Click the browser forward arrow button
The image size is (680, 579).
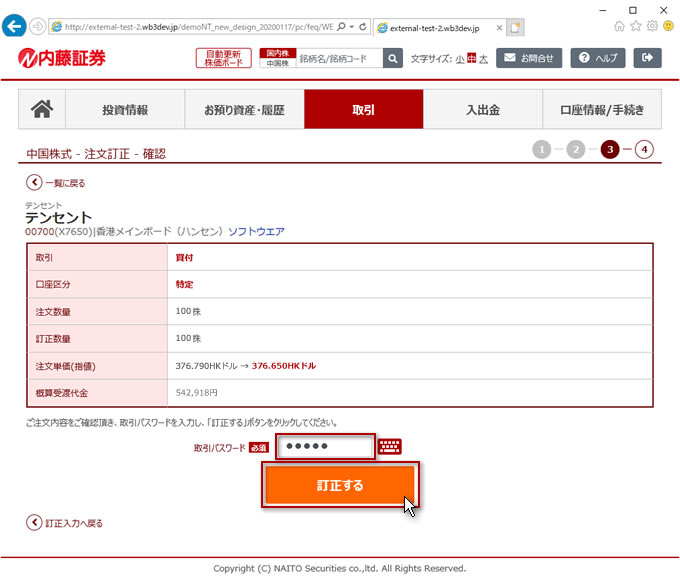pos(38,26)
